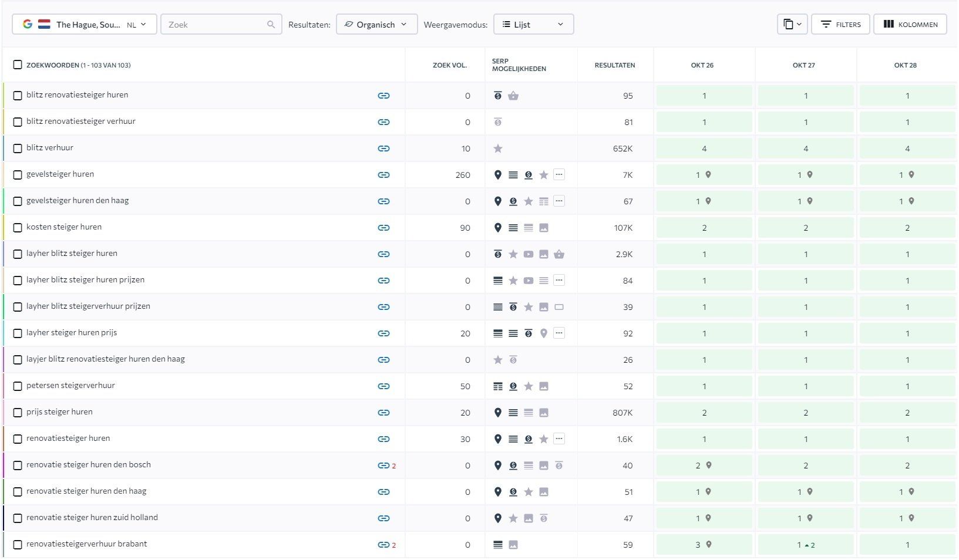Open link icon for prijs steiger huren

(x=383, y=413)
